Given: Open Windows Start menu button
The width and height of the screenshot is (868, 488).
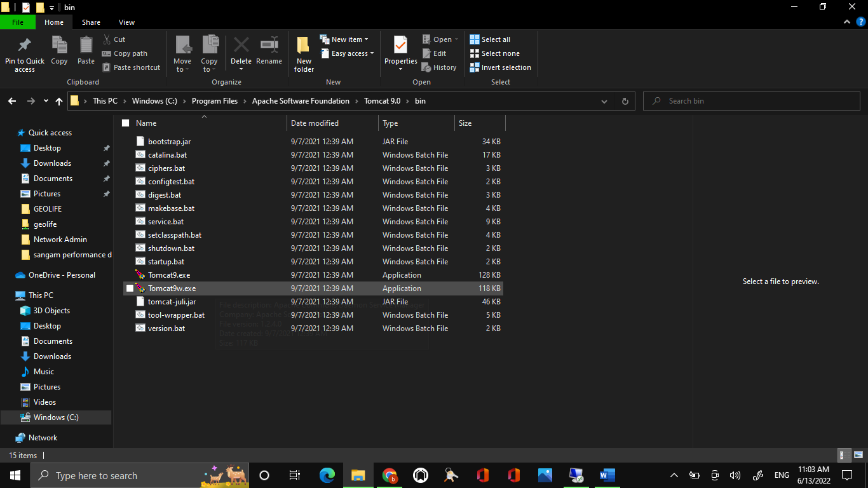Looking at the screenshot, I should click(x=15, y=475).
